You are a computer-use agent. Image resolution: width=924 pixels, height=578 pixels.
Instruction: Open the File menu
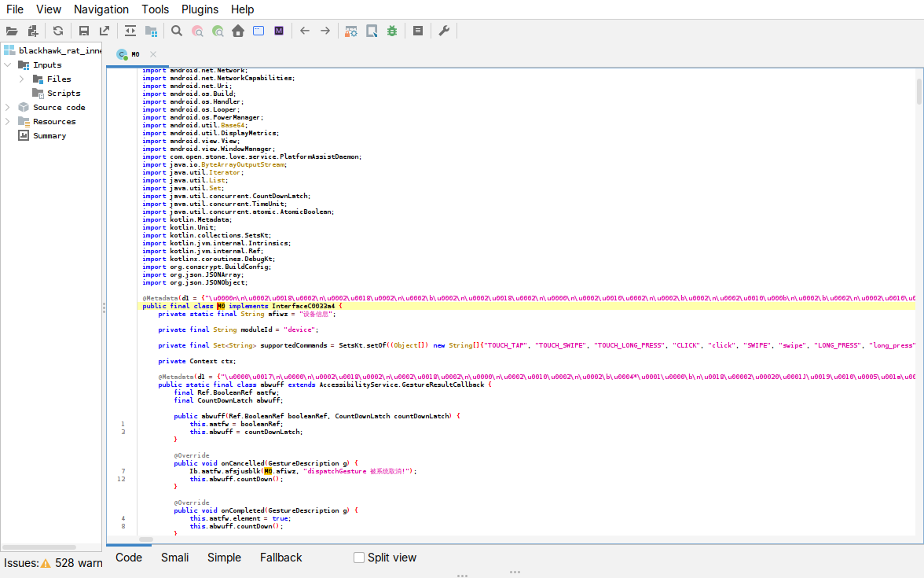(15, 9)
